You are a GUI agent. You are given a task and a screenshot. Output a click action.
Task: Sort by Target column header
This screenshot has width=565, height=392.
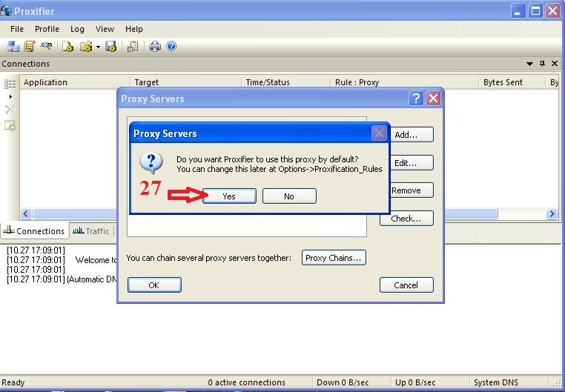tap(185, 82)
